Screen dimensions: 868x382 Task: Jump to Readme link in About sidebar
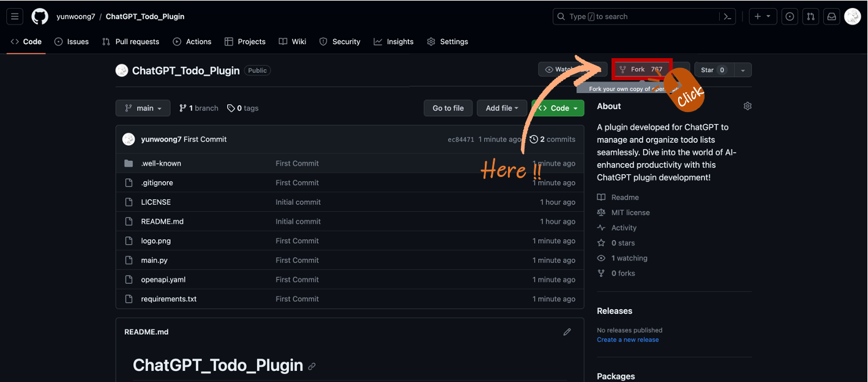coord(618,197)
